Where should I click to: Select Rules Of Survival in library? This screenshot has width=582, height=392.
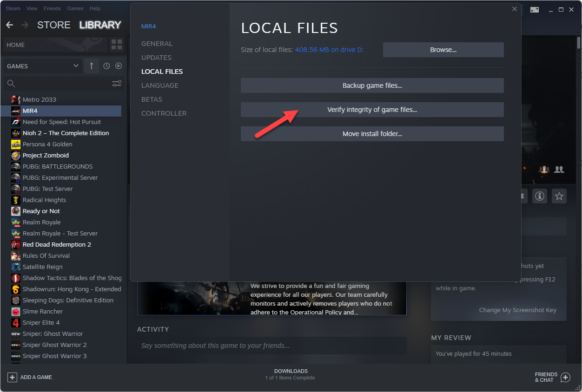46,255
